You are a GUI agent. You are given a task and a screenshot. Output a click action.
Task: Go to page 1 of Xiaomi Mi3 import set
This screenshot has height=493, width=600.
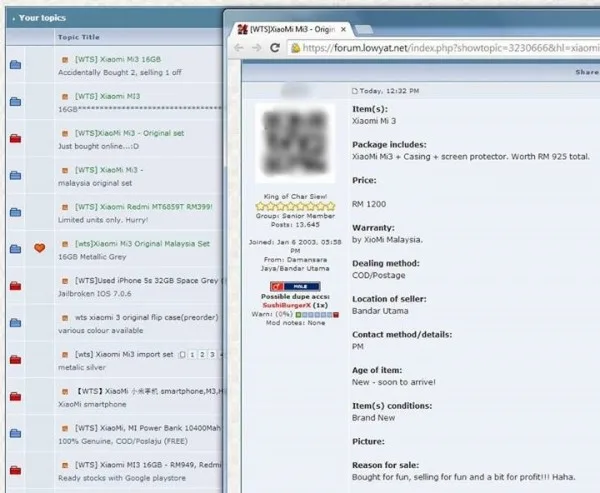(x=192, y=355)
